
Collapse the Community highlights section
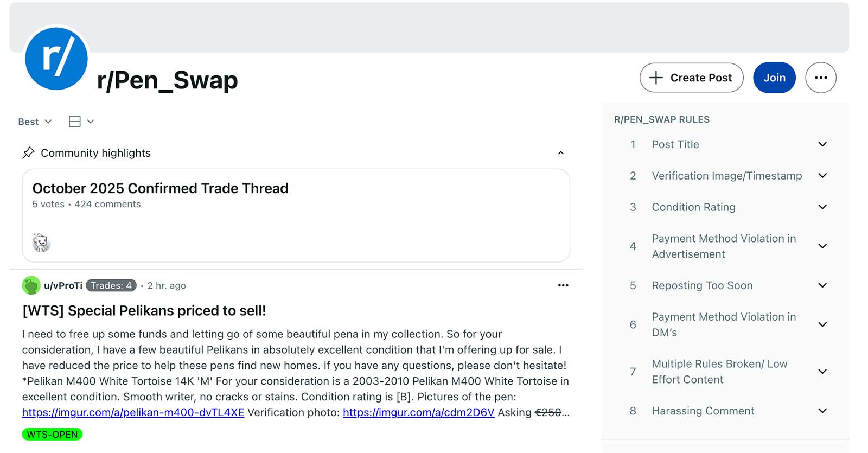pos(560,153)
